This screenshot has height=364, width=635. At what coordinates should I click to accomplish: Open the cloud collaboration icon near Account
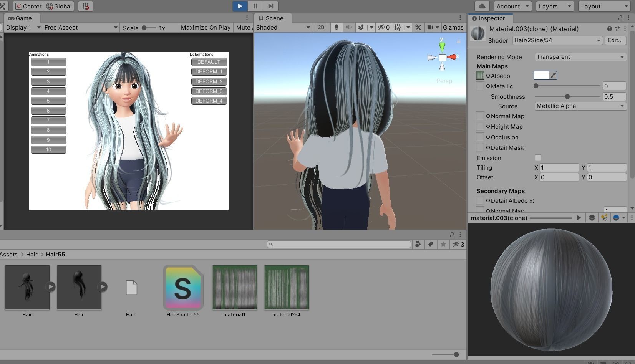482,6
